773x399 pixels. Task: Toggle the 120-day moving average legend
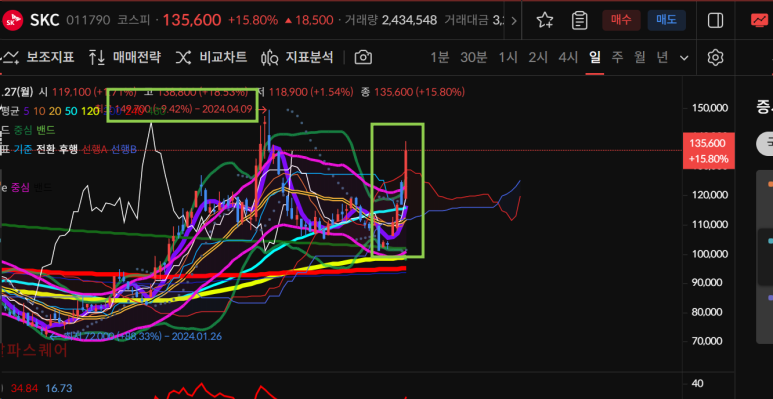click(x=90, y=111)
